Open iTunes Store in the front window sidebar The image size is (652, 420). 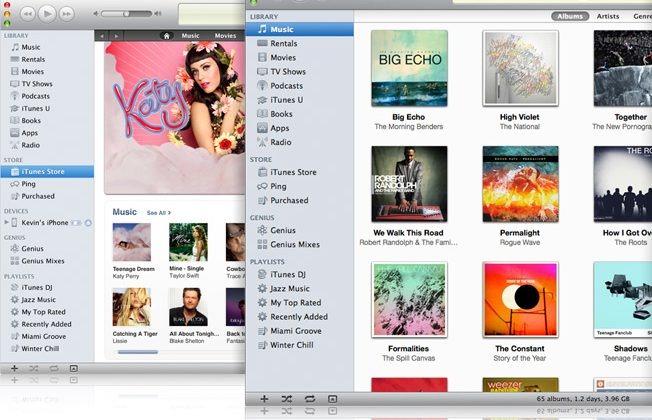299,172
